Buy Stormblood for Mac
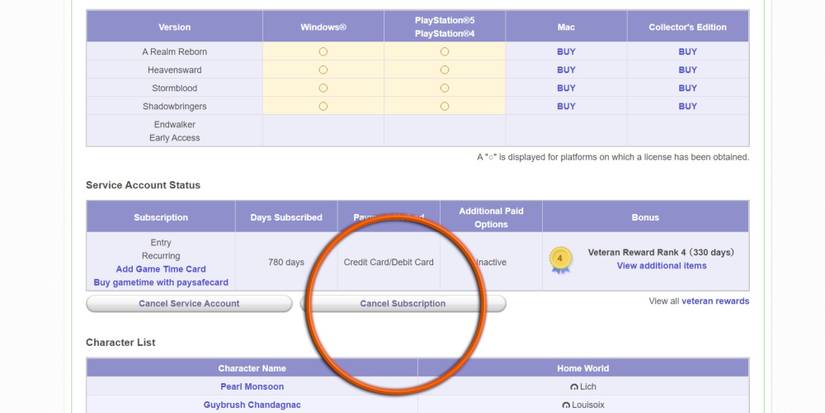Screen dimensions: 825x413 click(x=566, y=88)
